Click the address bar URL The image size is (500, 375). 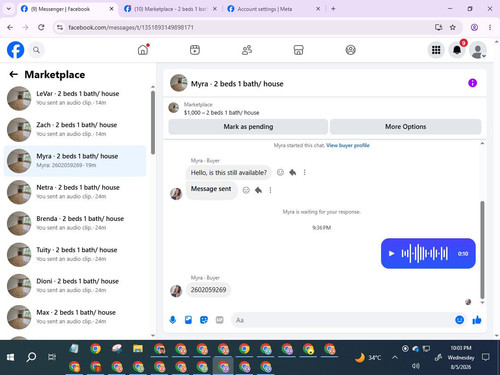[131, 27]
